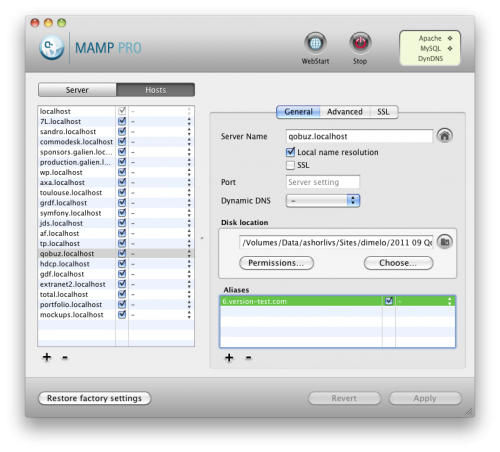Add an alias with the plus icon
Screen dimensions: 500x452
[x=229, y=358]
